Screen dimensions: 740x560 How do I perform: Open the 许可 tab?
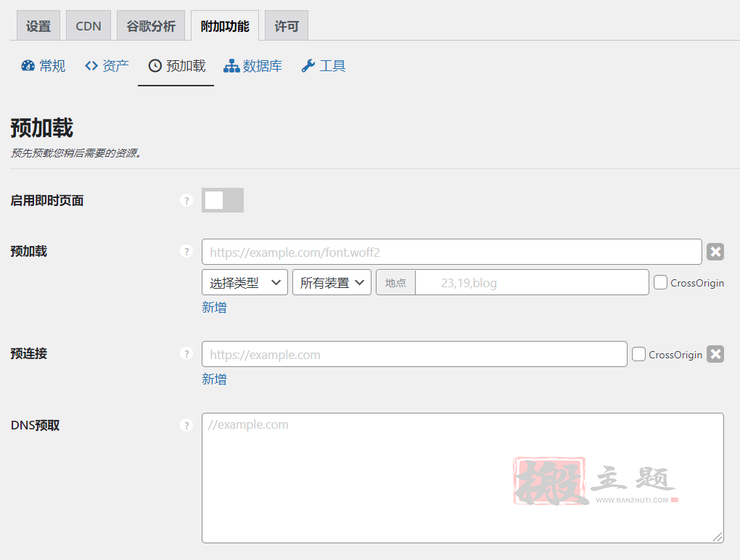[x=287, y=26]
